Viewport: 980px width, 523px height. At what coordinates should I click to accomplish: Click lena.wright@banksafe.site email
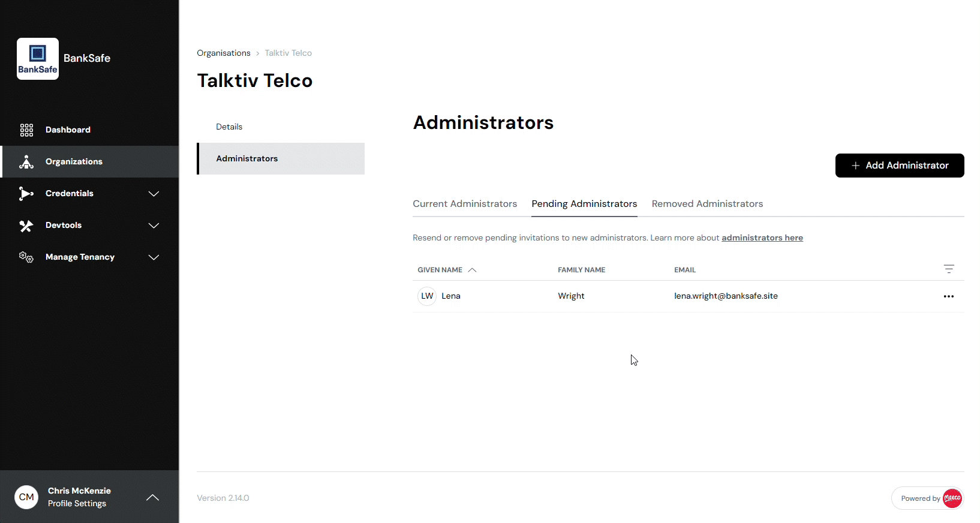coord(726,296)
